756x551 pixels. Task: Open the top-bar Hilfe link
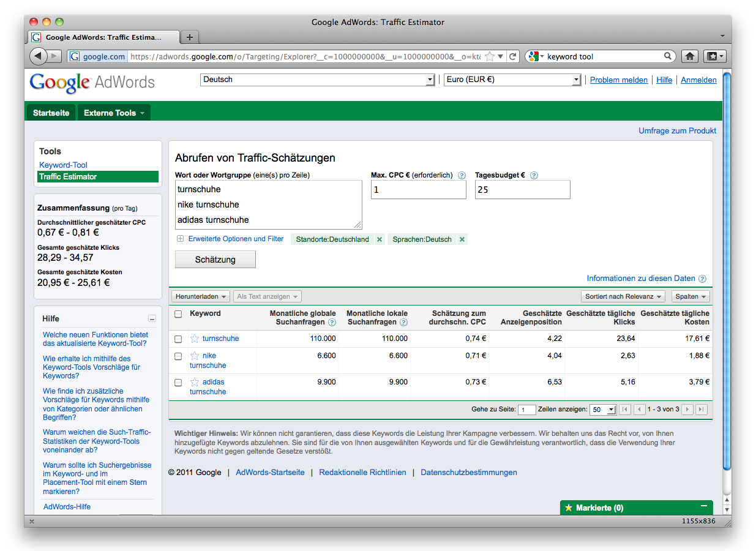point(664,80)
